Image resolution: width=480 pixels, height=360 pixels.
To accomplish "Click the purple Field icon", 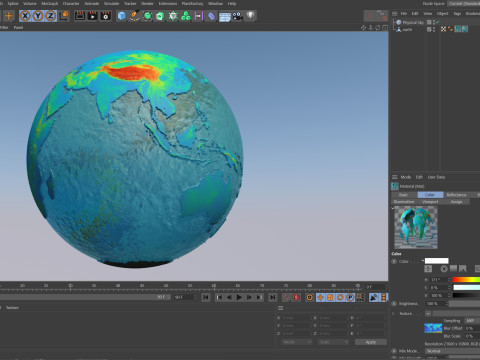I will 199,16.
